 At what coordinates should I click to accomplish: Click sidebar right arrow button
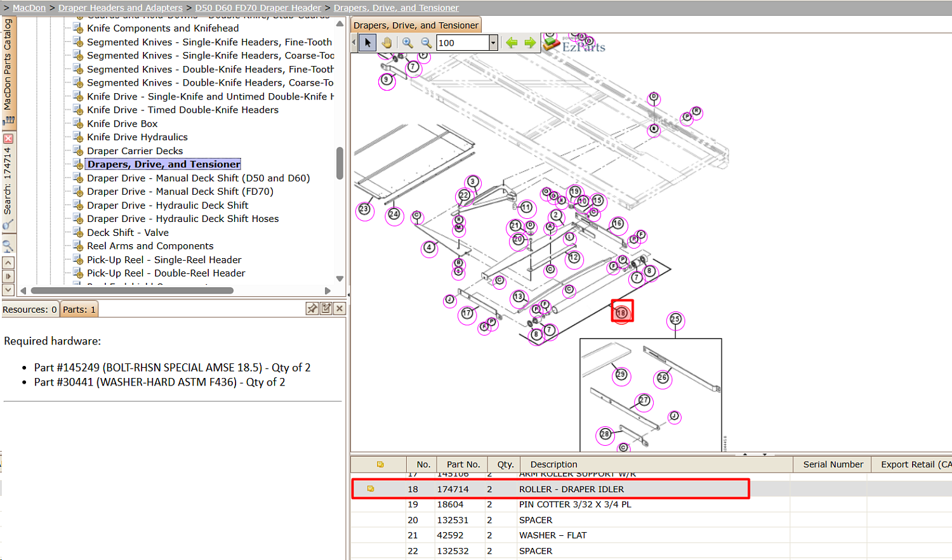[x=8, y=276]
